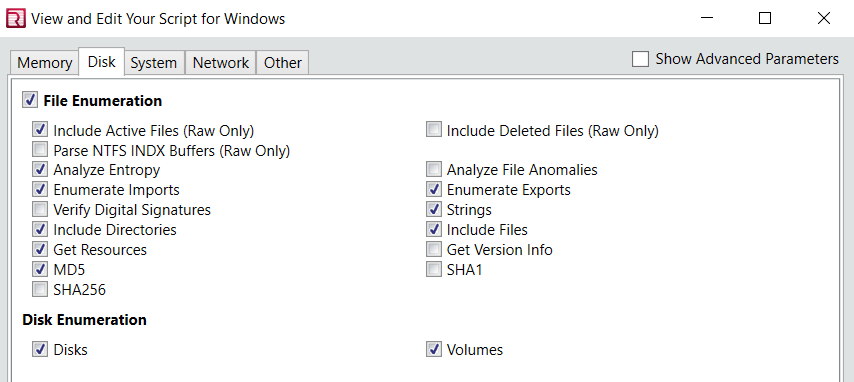This screenshot has width=854, height=382.
Task: Maximize the script editor window
Action: [765, 19]
